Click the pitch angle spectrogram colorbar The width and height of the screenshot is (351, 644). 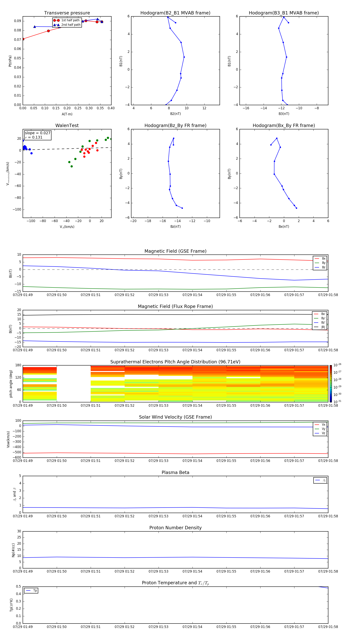pos(331,384)
